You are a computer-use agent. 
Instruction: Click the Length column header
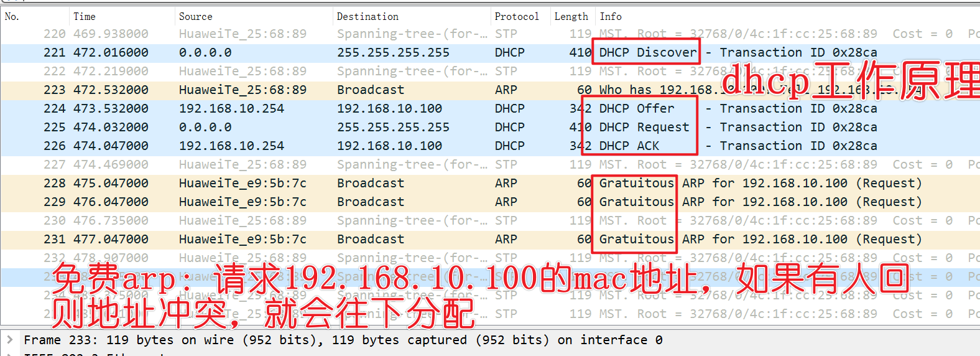(571, 17)
